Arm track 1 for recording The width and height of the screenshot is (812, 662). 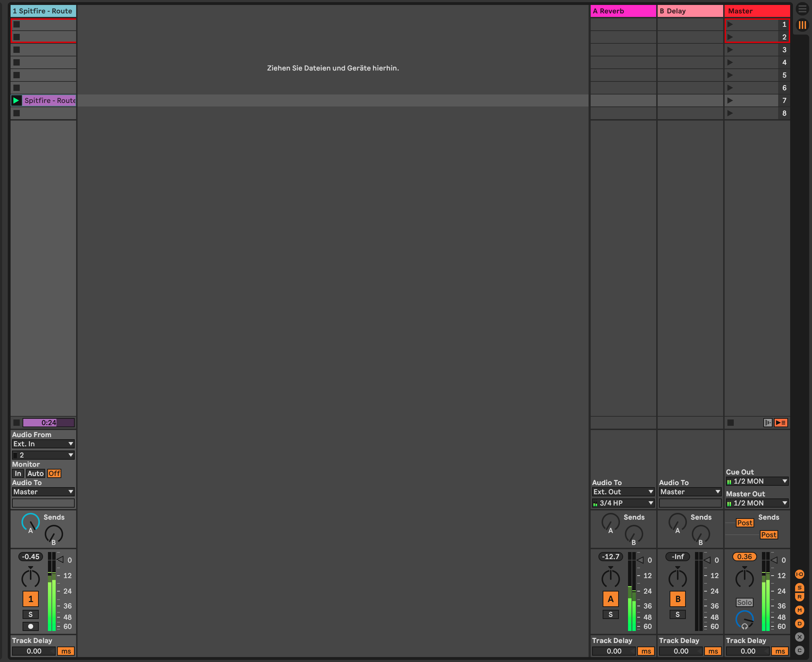tap(31, 626)
